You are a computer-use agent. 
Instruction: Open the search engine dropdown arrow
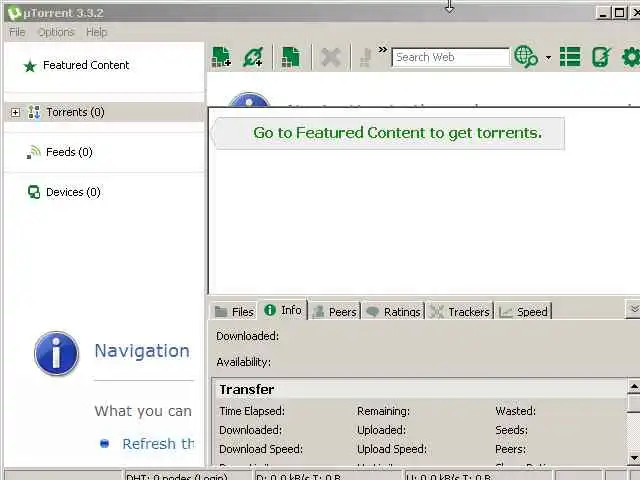tap(549, 58)
